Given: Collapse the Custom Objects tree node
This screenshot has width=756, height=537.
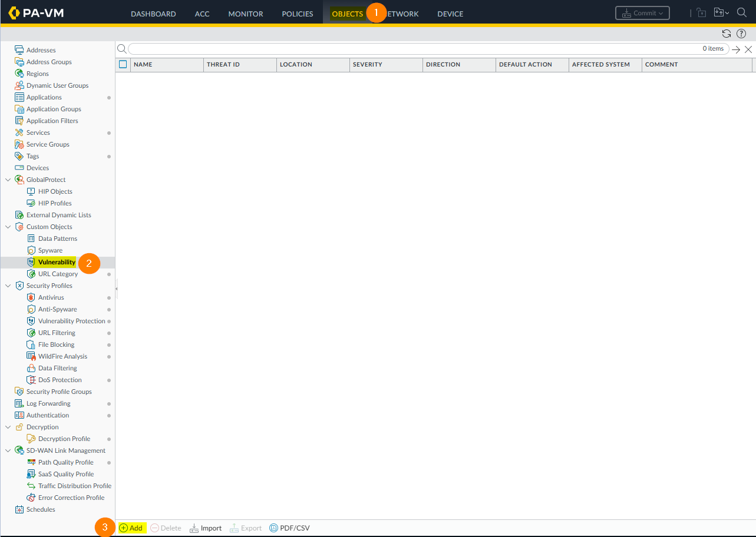Looking at the screenshot, I should coord(8,227).
